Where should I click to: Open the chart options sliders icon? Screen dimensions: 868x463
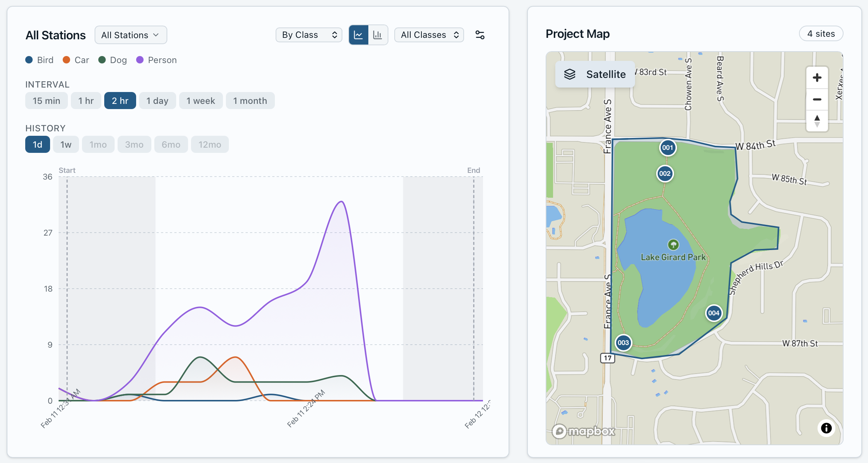point(480,35)
